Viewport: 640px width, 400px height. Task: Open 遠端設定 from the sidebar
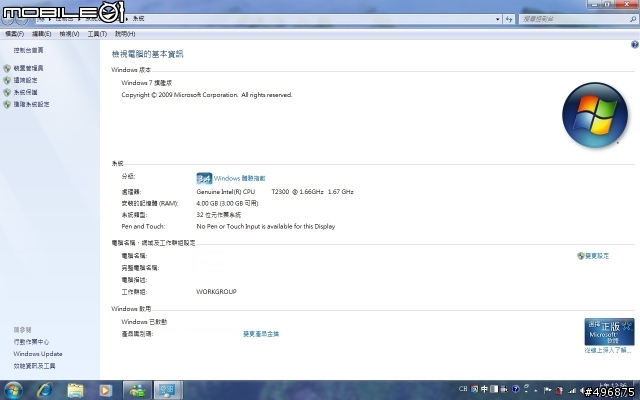pos(25,80)
